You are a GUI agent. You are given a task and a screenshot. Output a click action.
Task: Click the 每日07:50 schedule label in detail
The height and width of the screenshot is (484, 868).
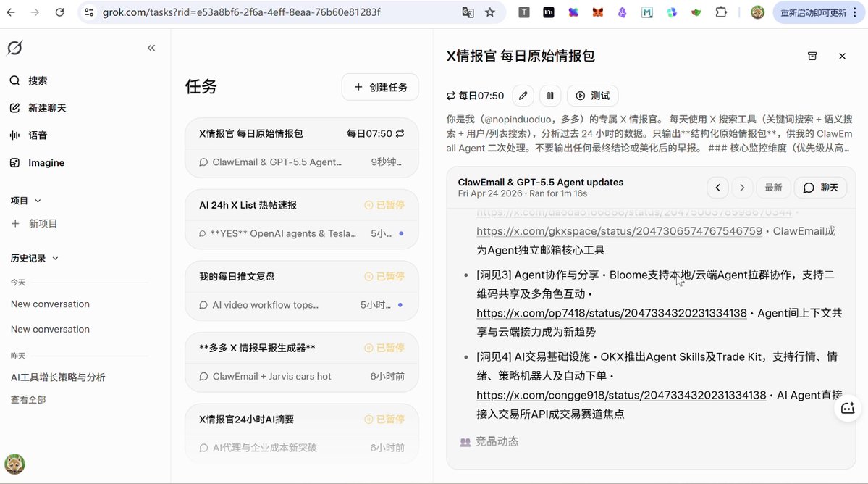(476, 96)
